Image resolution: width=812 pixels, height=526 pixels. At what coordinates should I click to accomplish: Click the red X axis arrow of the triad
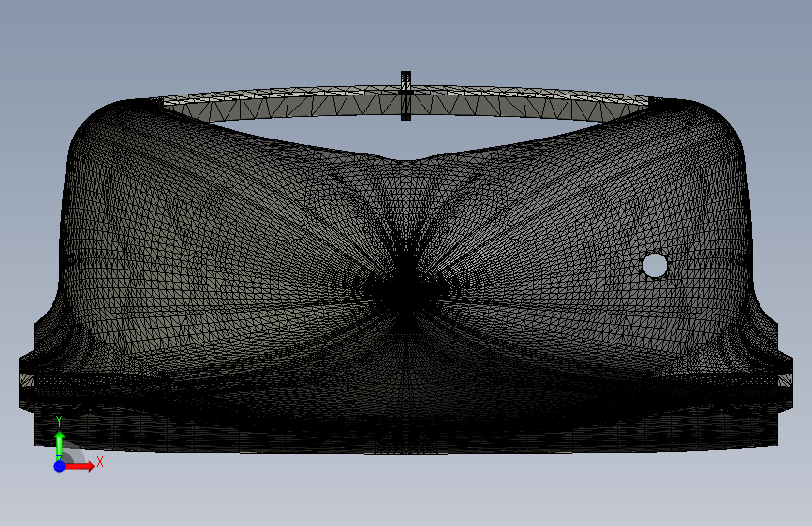81,466
